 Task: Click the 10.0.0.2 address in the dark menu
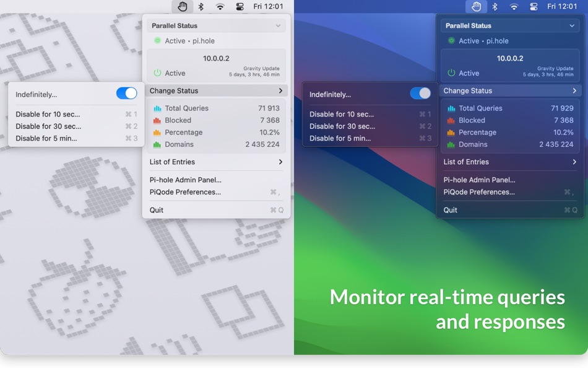coord(510,58)
